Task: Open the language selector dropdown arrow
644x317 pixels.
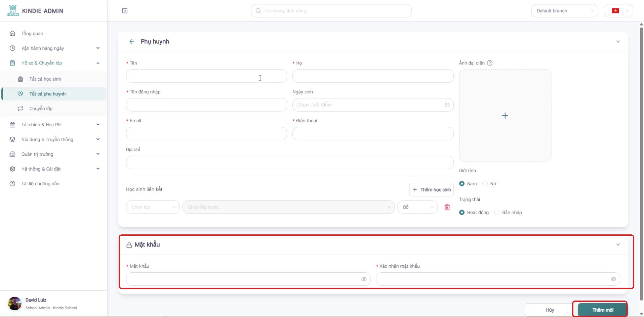Action: coord(628,11)
